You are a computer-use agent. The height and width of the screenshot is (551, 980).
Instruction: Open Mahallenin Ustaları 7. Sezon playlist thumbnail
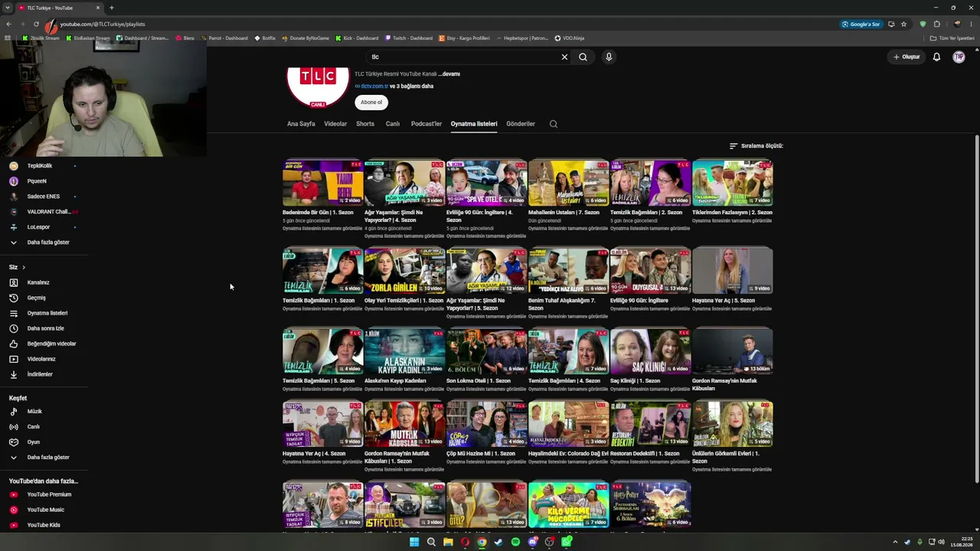click(x=569, y=183)
